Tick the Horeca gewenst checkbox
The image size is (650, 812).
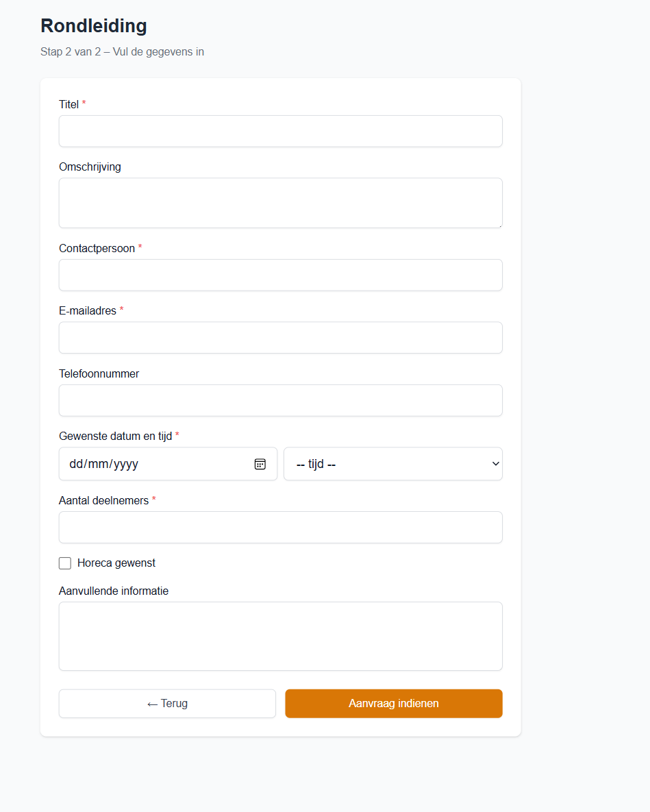(65, 563)
